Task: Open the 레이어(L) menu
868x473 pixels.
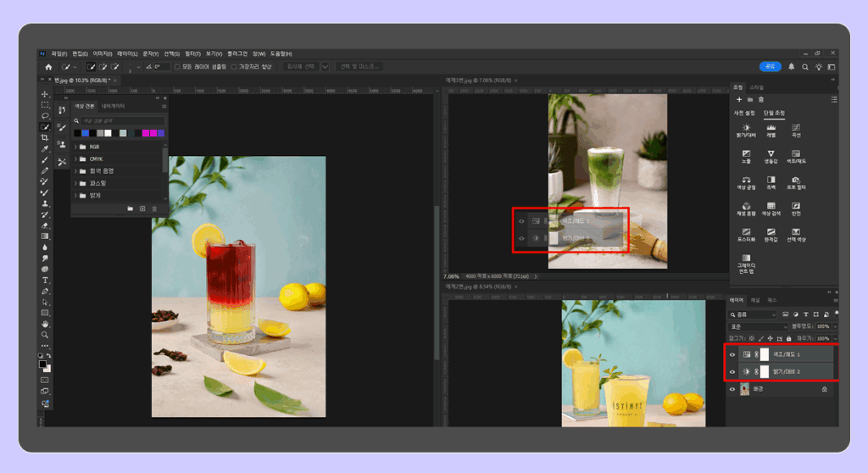Action: 127,53
